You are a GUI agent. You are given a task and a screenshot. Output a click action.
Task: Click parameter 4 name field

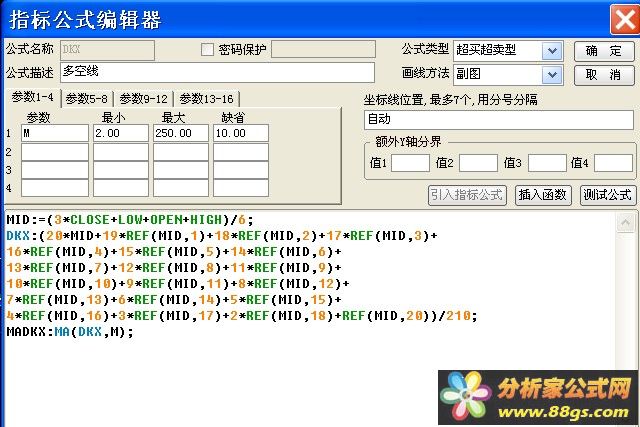coord(55,188)
